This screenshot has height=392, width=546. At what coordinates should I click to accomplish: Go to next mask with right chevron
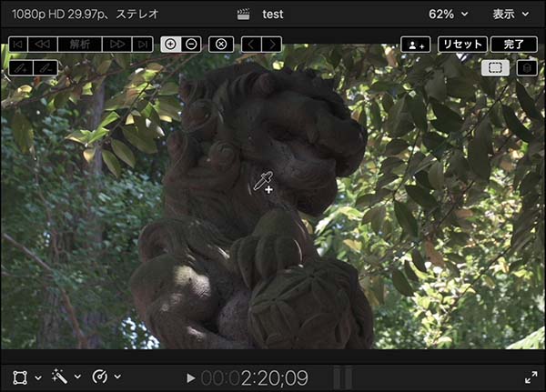tap(272, 45)
